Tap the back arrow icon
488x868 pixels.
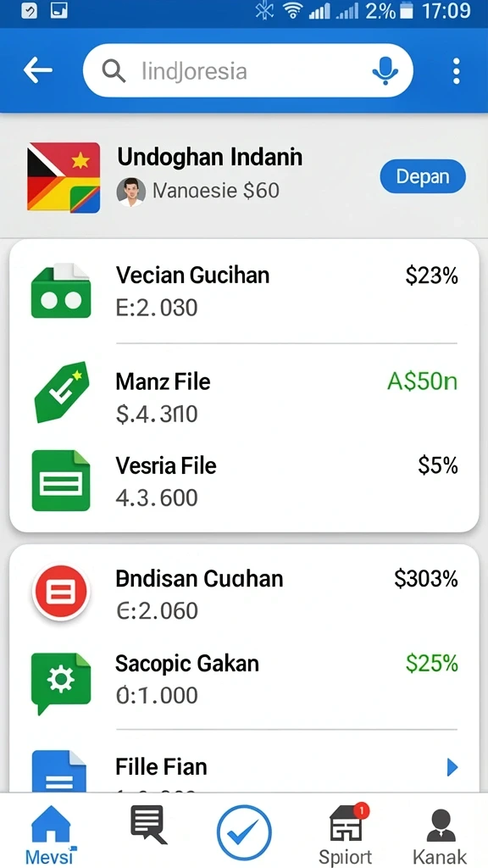coord(38,71)
